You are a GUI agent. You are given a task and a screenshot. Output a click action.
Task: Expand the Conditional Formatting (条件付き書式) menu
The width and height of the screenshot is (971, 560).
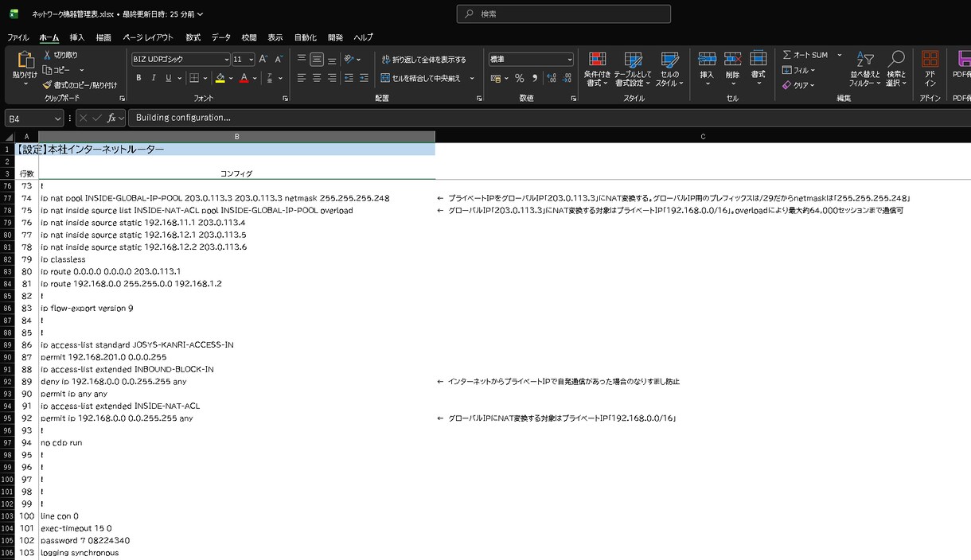[x=597, y=68]
